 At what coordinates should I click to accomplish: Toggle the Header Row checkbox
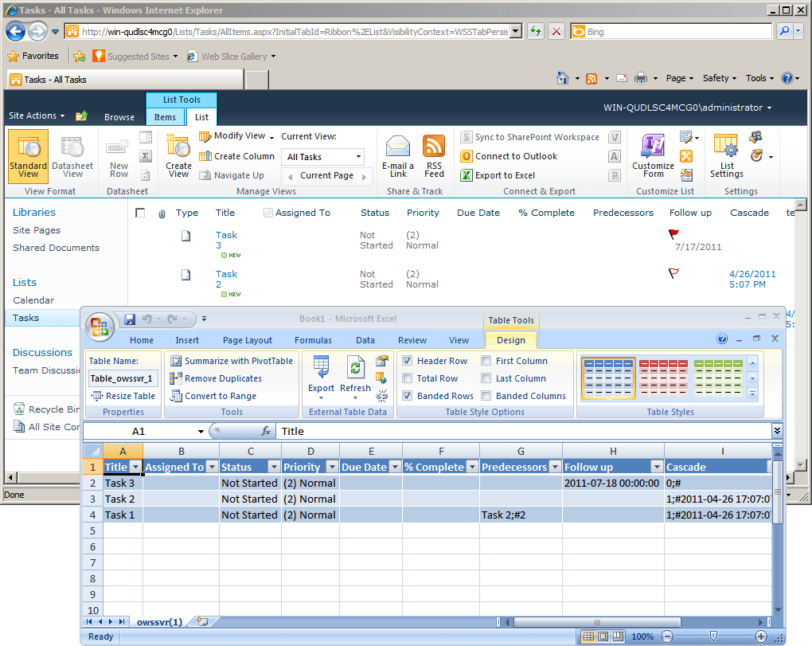pos(408,361)
